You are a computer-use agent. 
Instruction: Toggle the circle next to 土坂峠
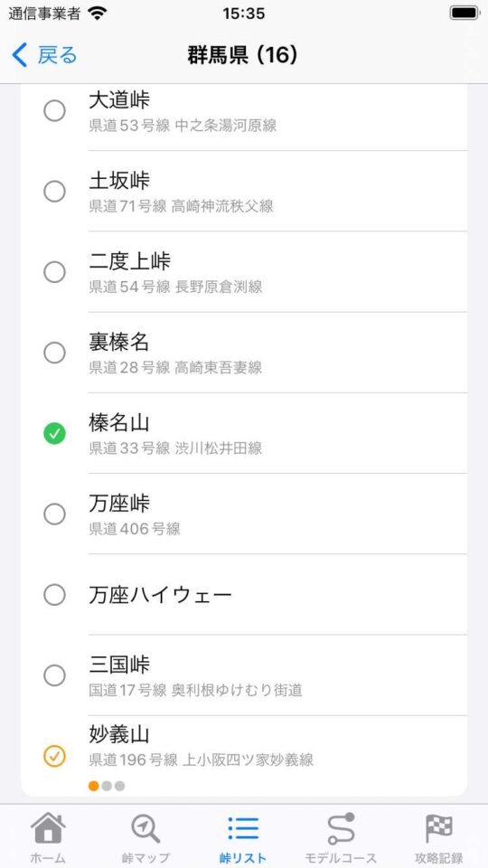coord(54,192)
